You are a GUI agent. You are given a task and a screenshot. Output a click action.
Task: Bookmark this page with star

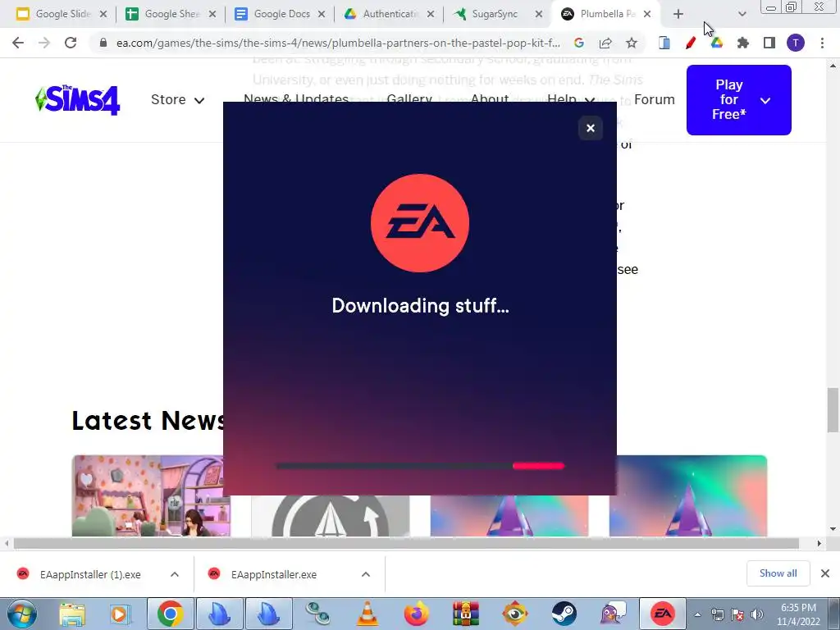pos(632,43)
